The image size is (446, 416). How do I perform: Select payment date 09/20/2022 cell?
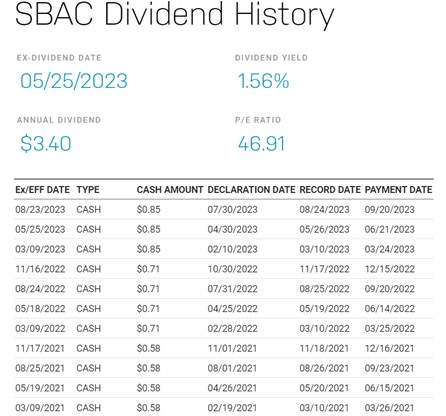tap(390, 289)
